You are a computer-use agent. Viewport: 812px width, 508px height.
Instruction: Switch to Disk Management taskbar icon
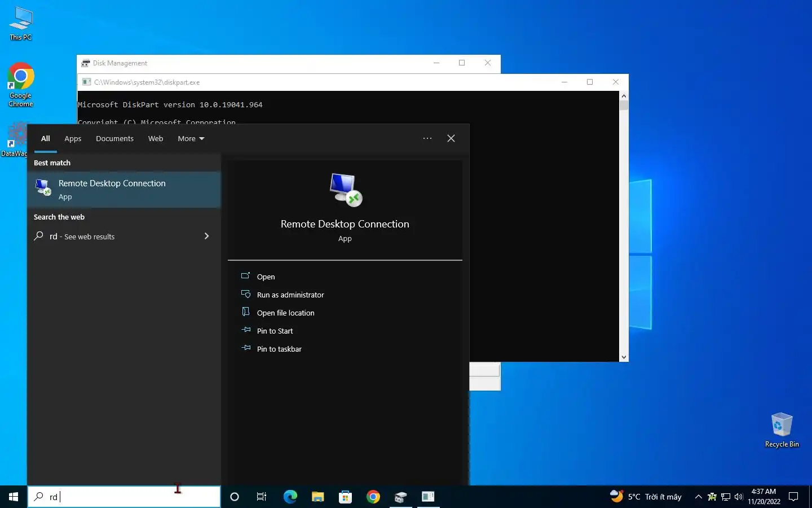click(x=401, y=497)
